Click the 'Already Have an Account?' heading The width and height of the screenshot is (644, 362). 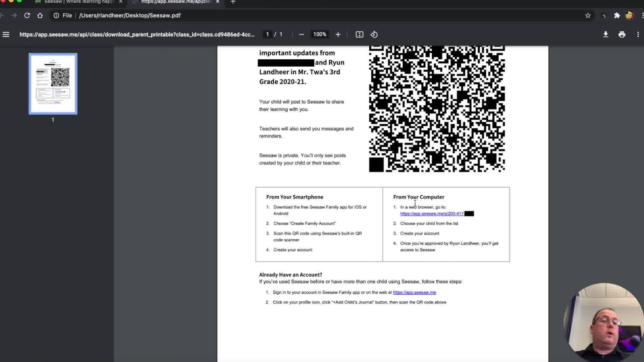290,275
